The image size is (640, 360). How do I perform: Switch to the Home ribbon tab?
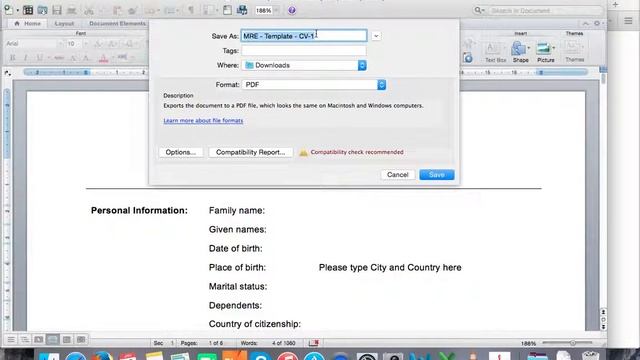tap(28, 23)
